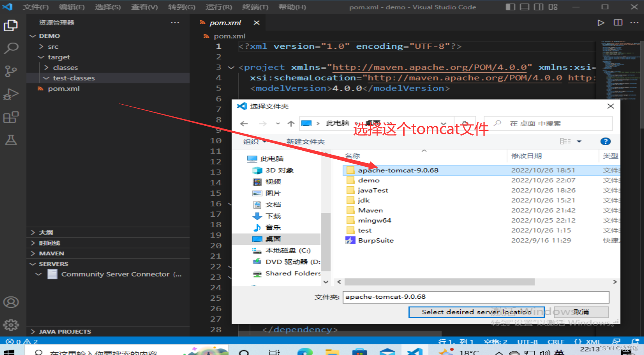This screenshot has width=644, height=355.
Task: Change view layout icon in folder dialog
Action: pyautogui.click(x=565, y=141)
